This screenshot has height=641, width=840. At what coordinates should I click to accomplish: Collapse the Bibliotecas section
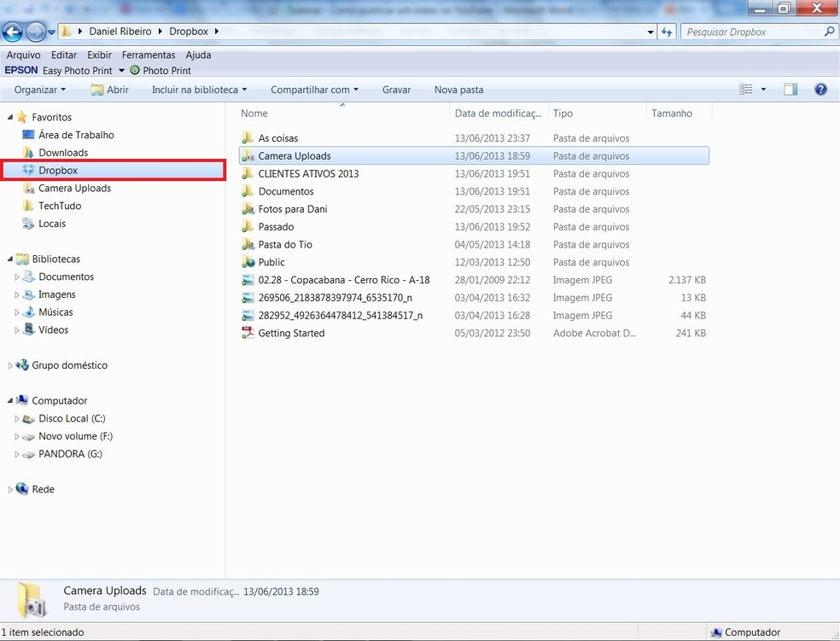[x=10, y=259]
